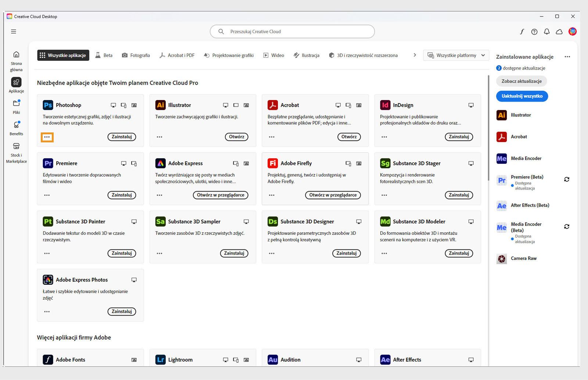This screenshot has width=588, height=380.
Task: Update Media Encoder (Beta) with refresh icon
Action: pos(567,227)
